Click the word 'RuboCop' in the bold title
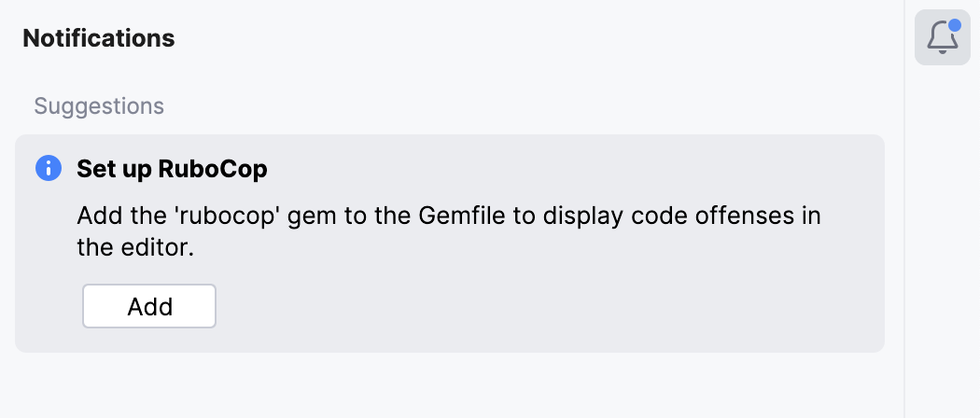This screenshot has height=418, width=980. [x=210, y=170]
